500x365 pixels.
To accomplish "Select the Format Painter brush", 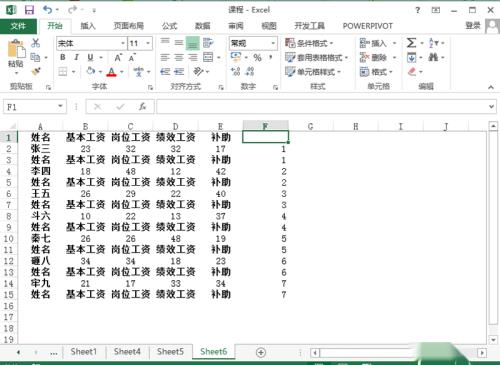I will (35, 71).
